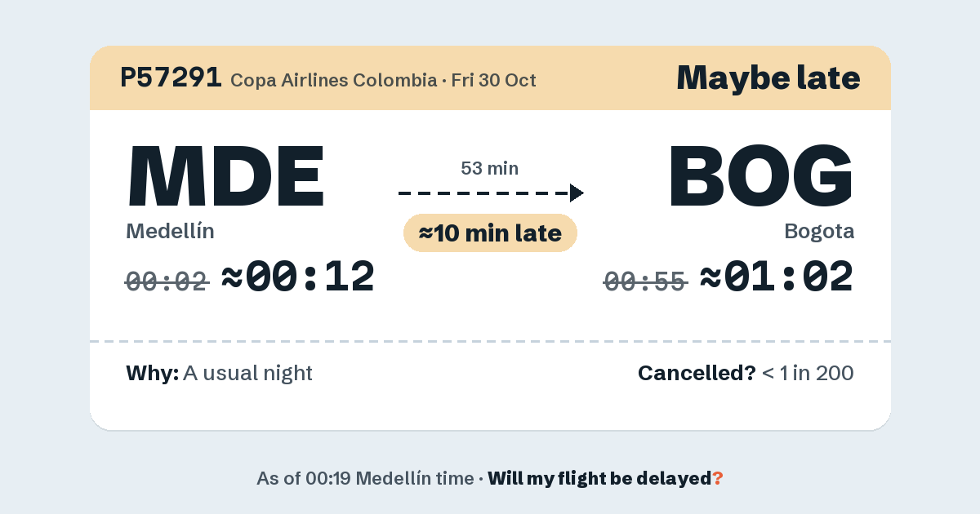Click the Cancelled? < 1 in 200 text
The image size is (980, 514).
click(746, 374)
